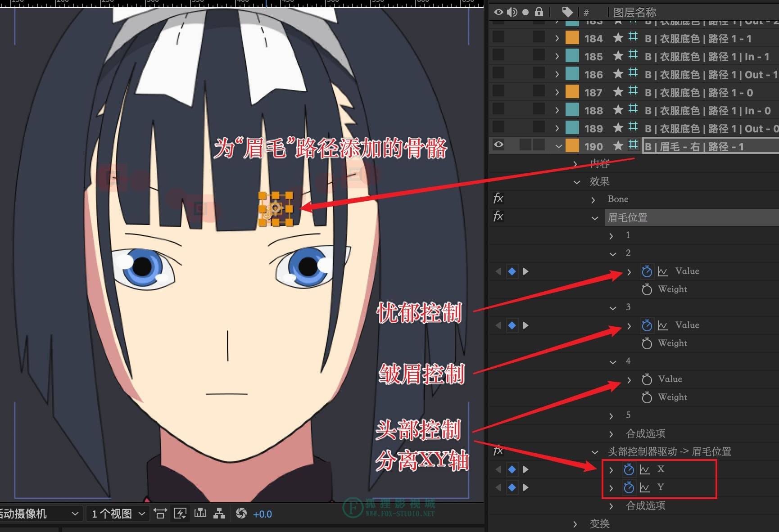Collapse the 效果 group

click(x=577, y=182)
